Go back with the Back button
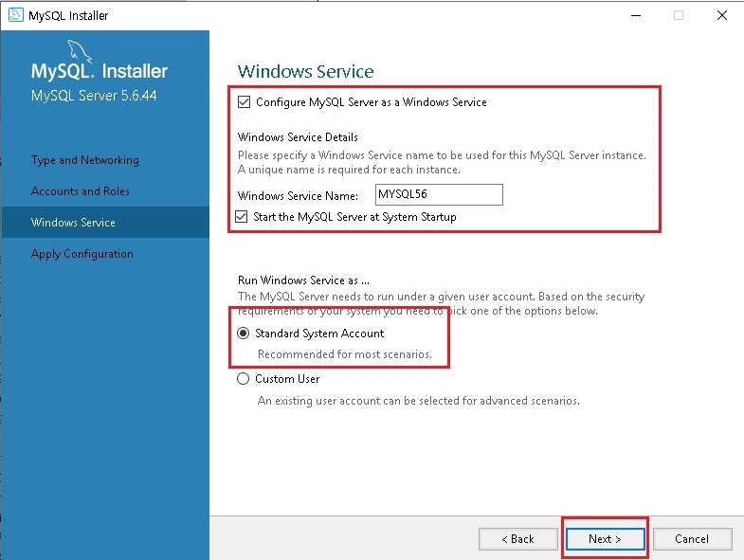This screenshot has width=744, height=560. [518, 539]
